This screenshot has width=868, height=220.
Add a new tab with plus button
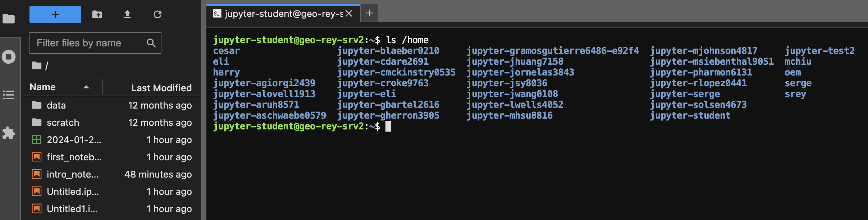tap(369, 13)
